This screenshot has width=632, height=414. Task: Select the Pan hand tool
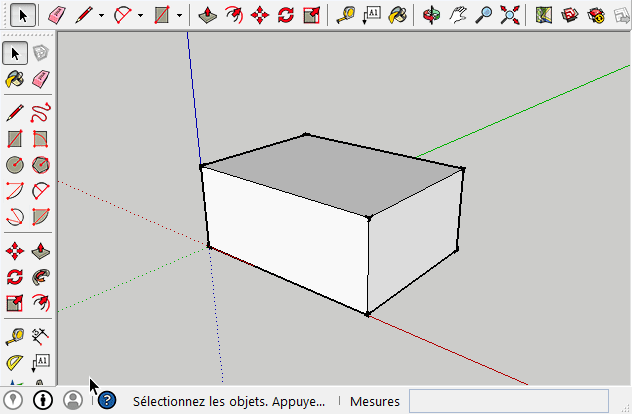coord(458,15)
